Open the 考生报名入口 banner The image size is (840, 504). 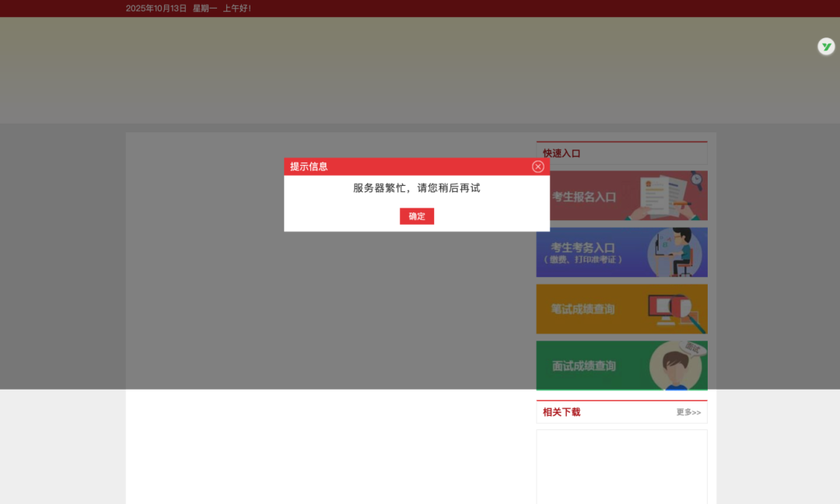(x=584, y=197)
